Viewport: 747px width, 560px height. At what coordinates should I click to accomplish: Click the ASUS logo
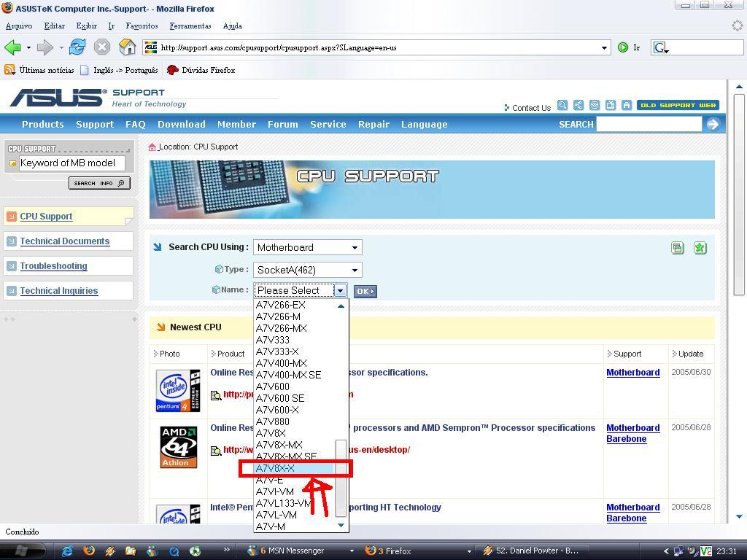(x=57, y=97)
